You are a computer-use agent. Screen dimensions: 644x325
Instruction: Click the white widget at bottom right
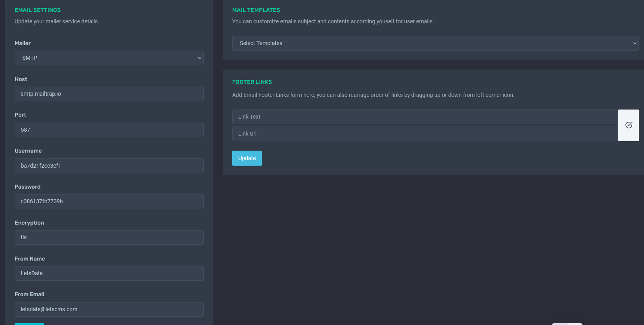[x=567, y=324]
